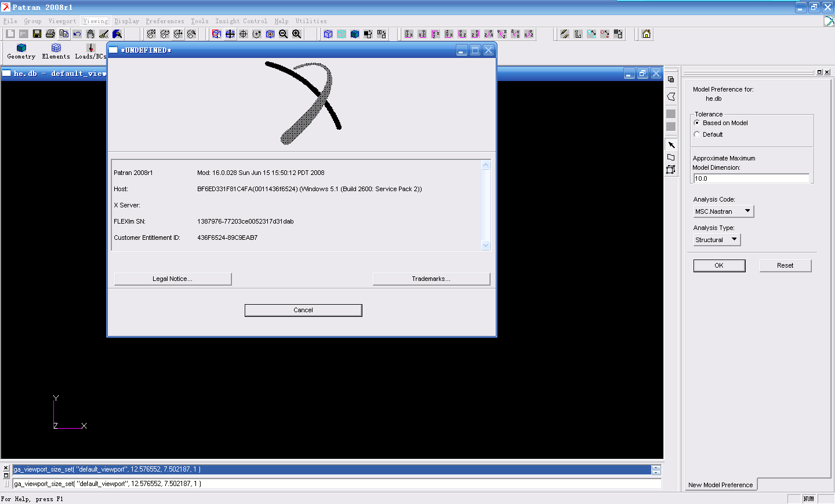
Task: Open the Geometry application icon
Action: click(x=21, y=51)
